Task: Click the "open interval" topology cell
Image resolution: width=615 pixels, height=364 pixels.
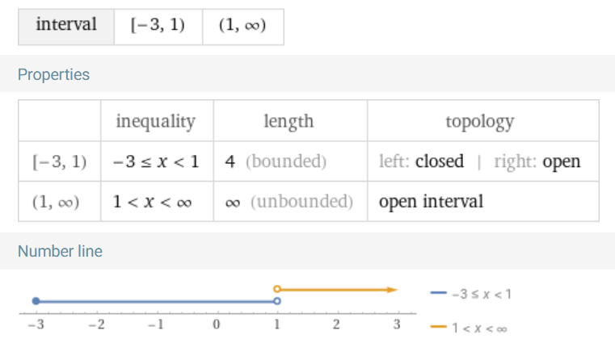Action: point(431,201)
